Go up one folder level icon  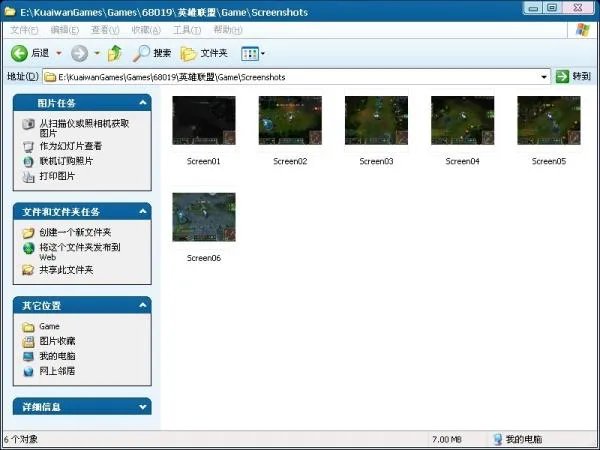[115, 53]
